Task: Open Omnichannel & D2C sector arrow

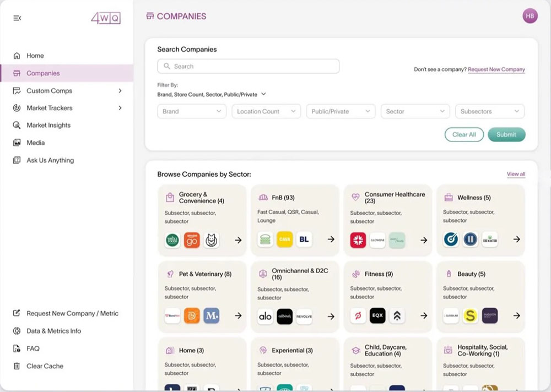Action: (x=331, y=317)
